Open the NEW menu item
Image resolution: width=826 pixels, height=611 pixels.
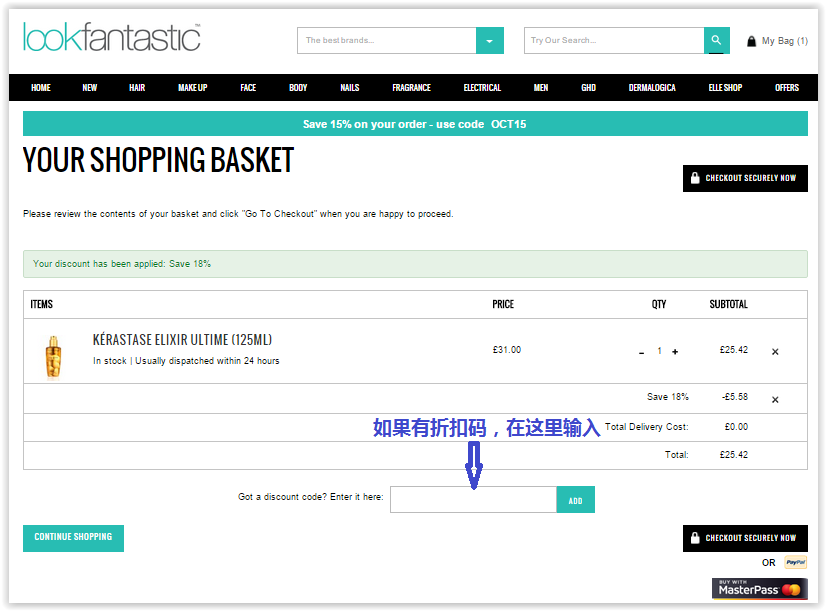coord(90,87)
